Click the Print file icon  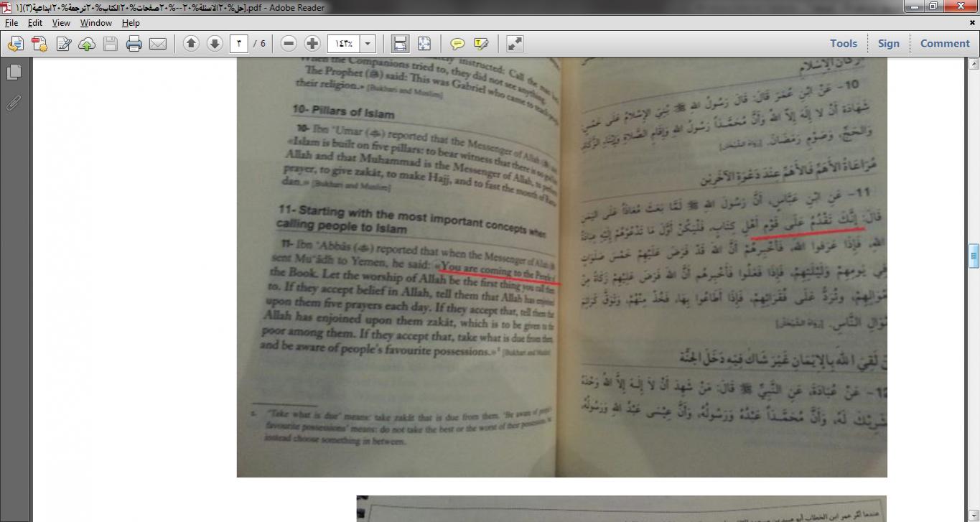point(134,44)
